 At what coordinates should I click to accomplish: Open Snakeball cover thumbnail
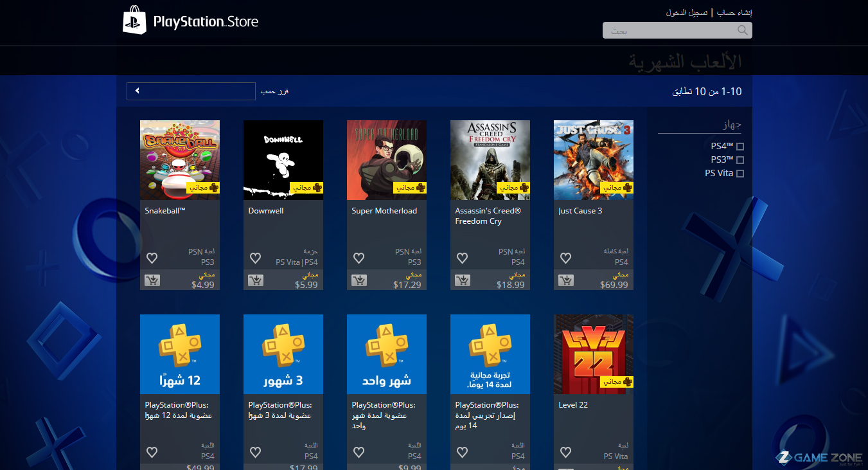click(180, 160)
